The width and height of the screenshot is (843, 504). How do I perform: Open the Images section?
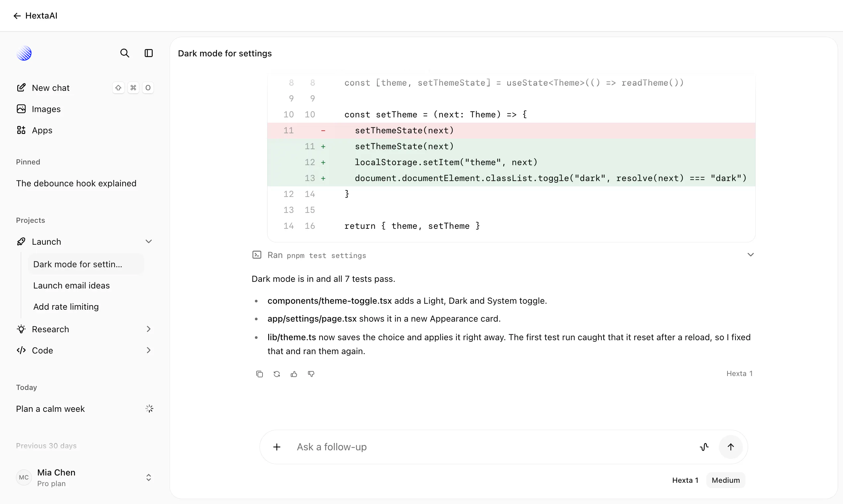[x=85, y=109]
